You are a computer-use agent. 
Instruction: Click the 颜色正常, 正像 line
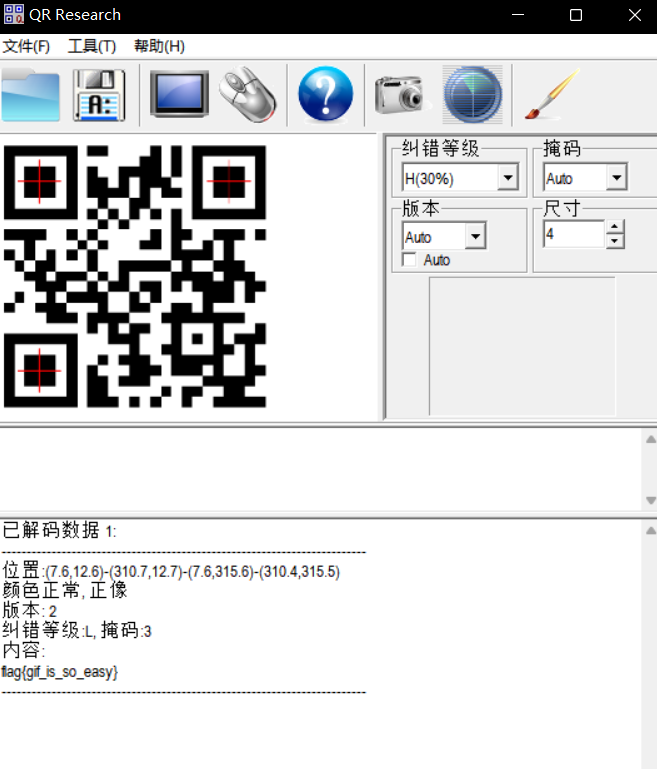65,590
